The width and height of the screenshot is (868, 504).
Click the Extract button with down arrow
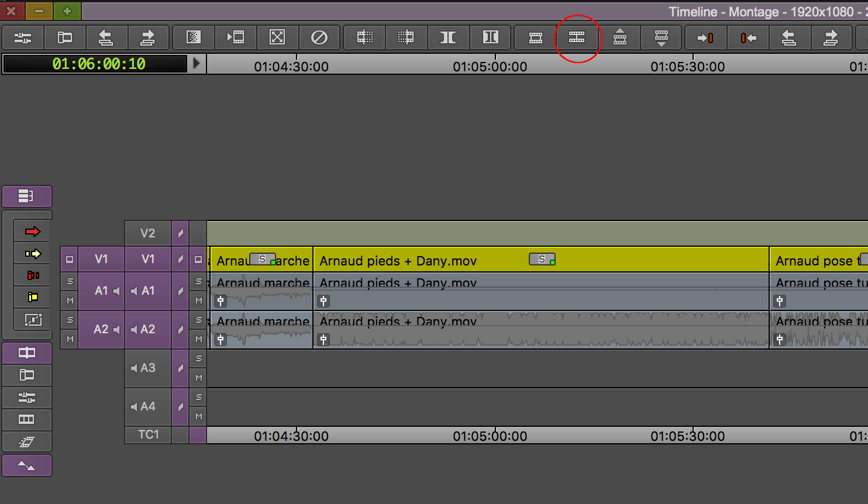click(x=662, y=37)
